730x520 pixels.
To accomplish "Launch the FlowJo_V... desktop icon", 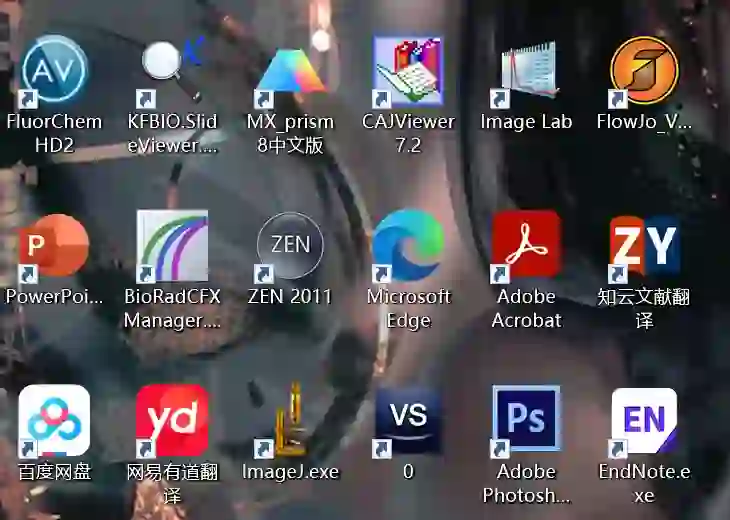I will tap(644, 71).
